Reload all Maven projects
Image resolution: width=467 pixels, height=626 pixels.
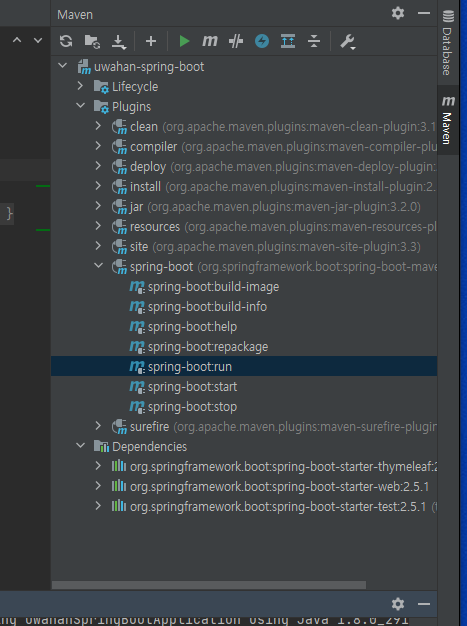(66, 41)
